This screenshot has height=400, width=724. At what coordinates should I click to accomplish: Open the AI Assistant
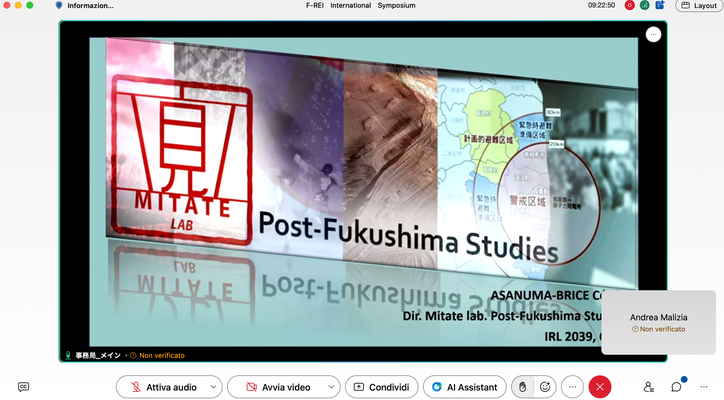tap(465, 387)
